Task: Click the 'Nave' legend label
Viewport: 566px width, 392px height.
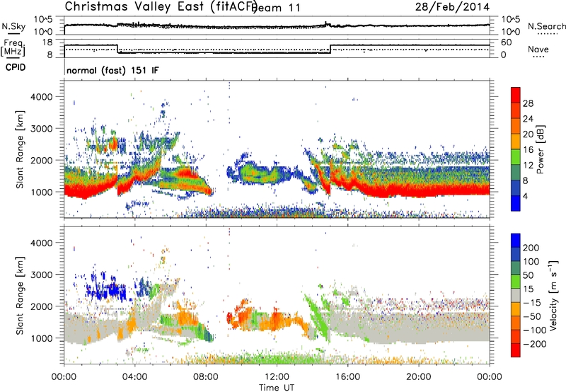Action: click(x=538, y=49)
